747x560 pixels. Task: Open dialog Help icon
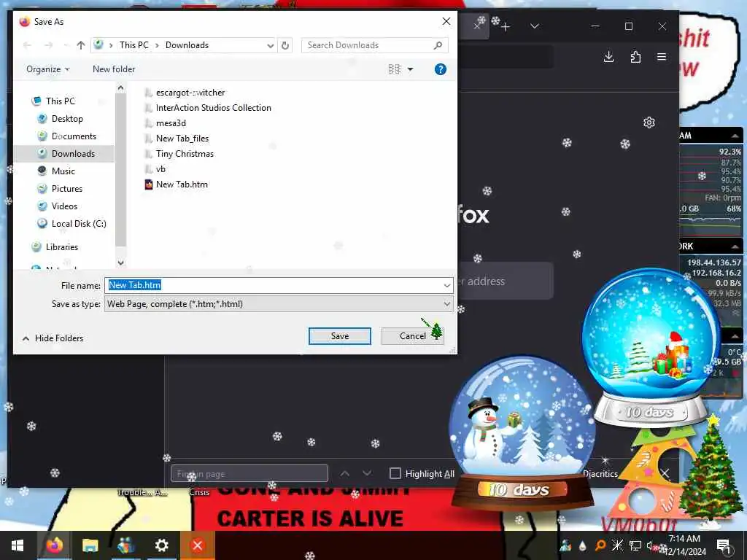[x=440, y=69]
